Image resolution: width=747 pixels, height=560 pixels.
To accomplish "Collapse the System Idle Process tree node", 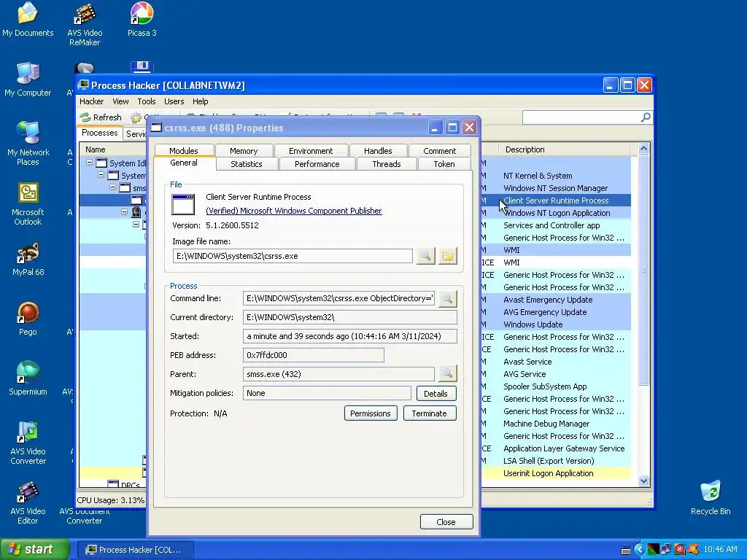I will coord(89,163).
